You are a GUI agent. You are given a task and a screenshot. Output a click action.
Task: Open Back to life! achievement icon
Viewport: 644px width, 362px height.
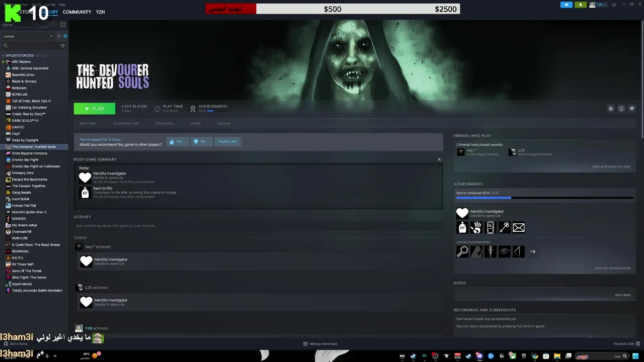click(85, 193)
